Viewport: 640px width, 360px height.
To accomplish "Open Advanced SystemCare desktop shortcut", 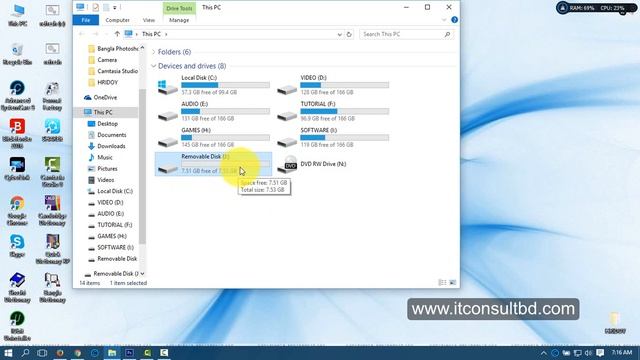I will point(17,96).
